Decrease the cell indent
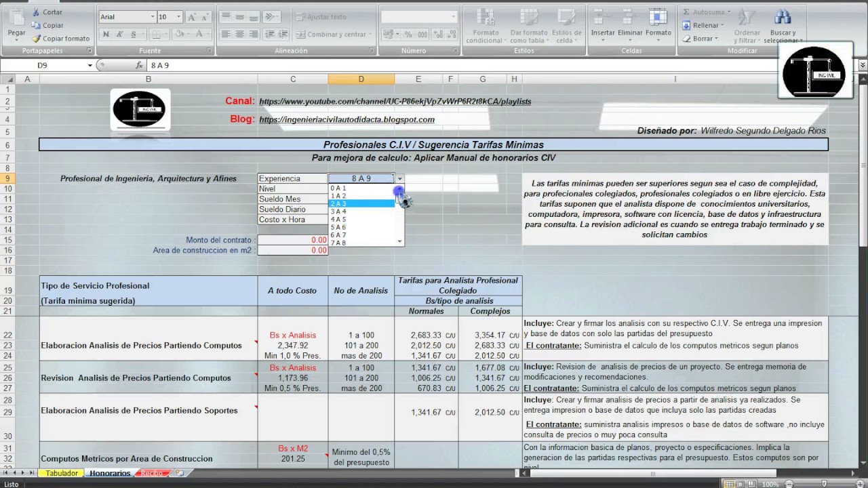The width and height of the screenshot is (868, 488). tap(270, 34)
